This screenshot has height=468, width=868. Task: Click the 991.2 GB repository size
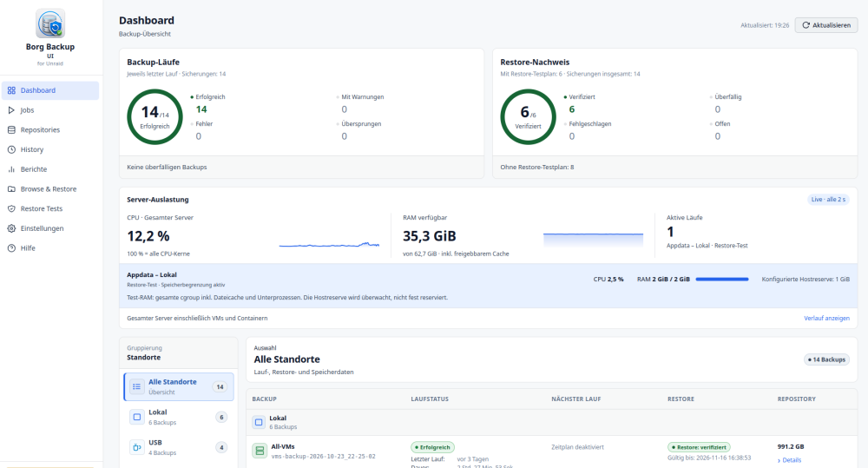tap(791, 446)
